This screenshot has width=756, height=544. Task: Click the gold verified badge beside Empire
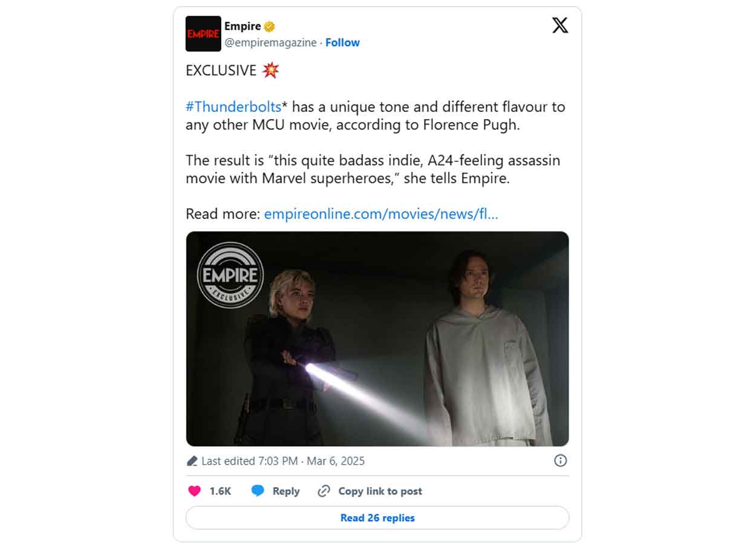point(270,27)
